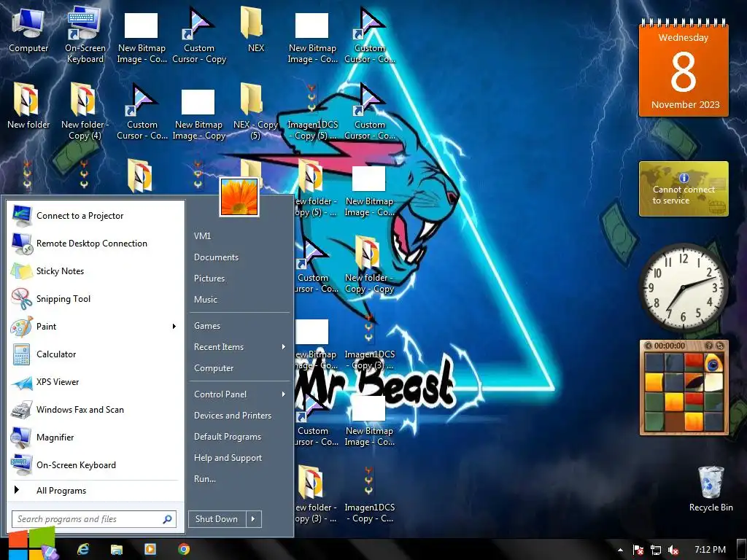The image size is (747, 560).
Task: Select On-Screen Keyboard desktop shortcut
Action: (85, 34)
